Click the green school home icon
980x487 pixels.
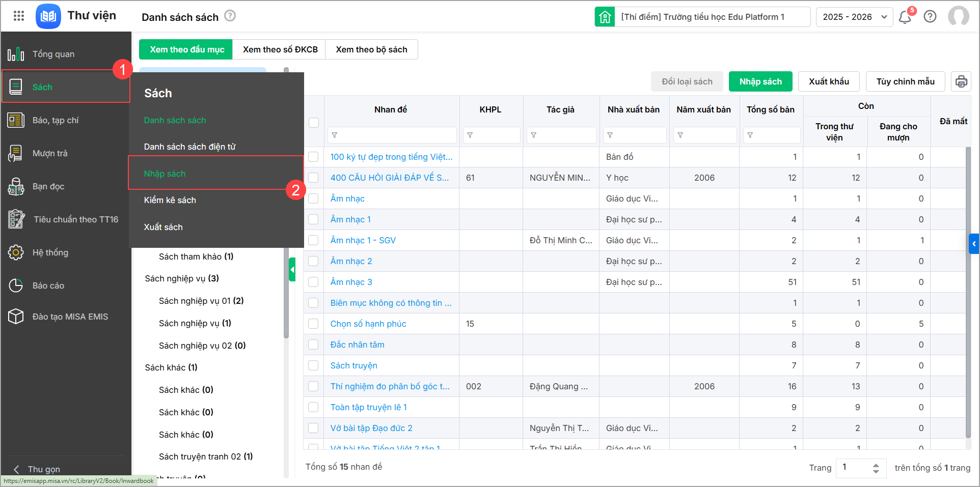point(605,17)
